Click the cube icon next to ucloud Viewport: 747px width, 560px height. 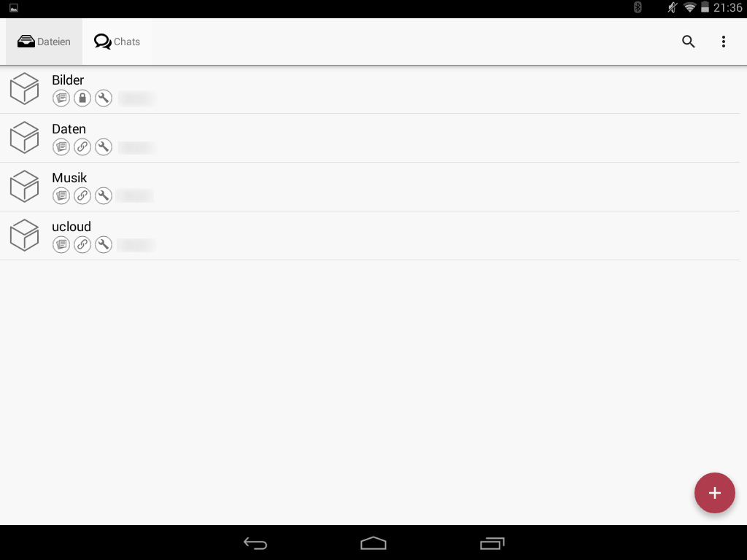(24, 236)
